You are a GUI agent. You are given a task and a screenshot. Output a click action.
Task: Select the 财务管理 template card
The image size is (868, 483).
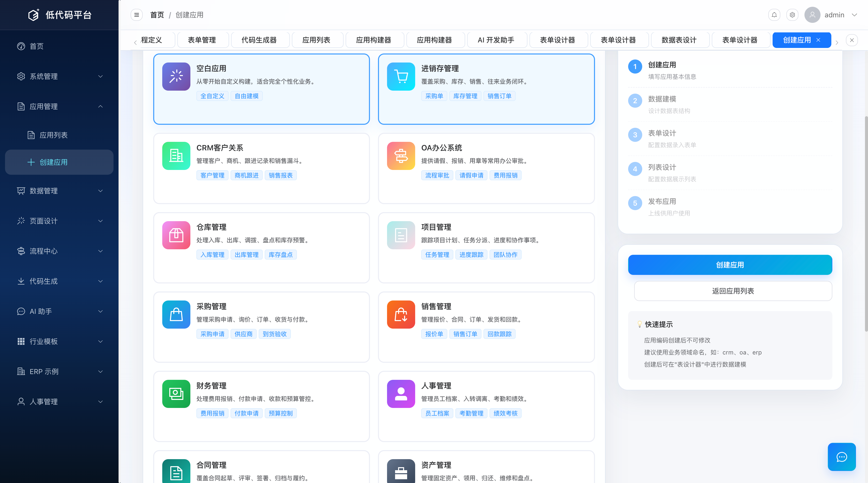coord(261,406)
